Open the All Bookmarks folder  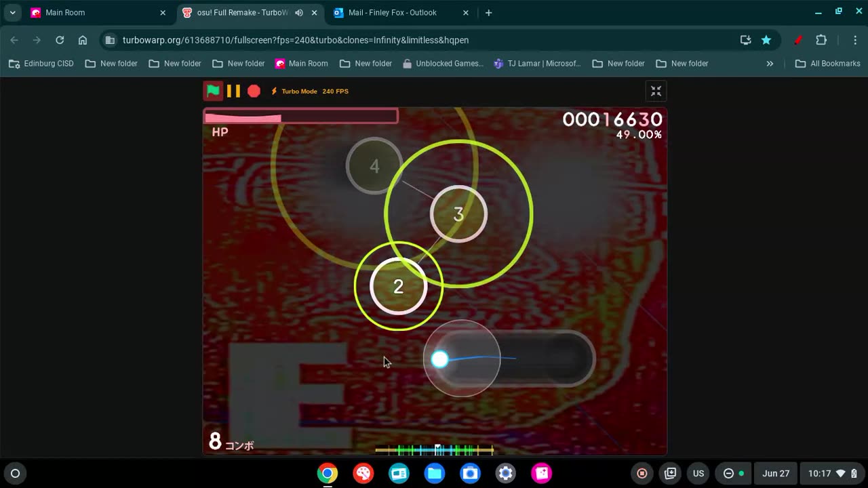(828, 64)
